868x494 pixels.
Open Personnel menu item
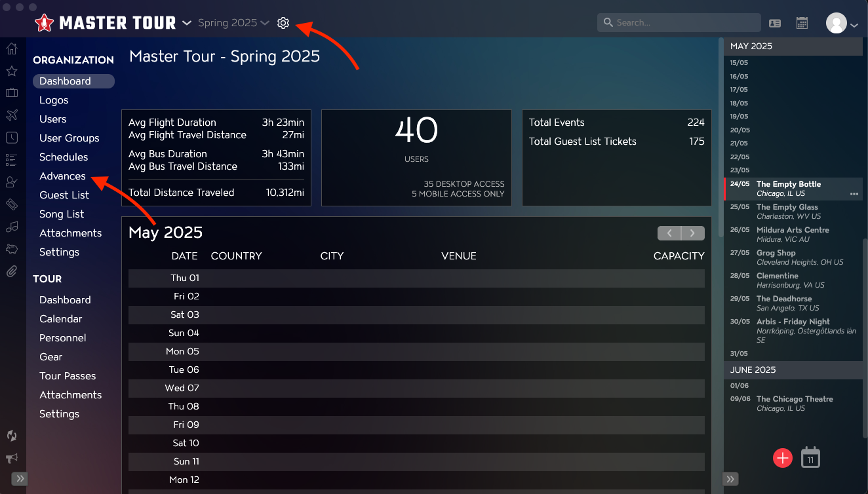pyautogui.click(x=63, y=338)
